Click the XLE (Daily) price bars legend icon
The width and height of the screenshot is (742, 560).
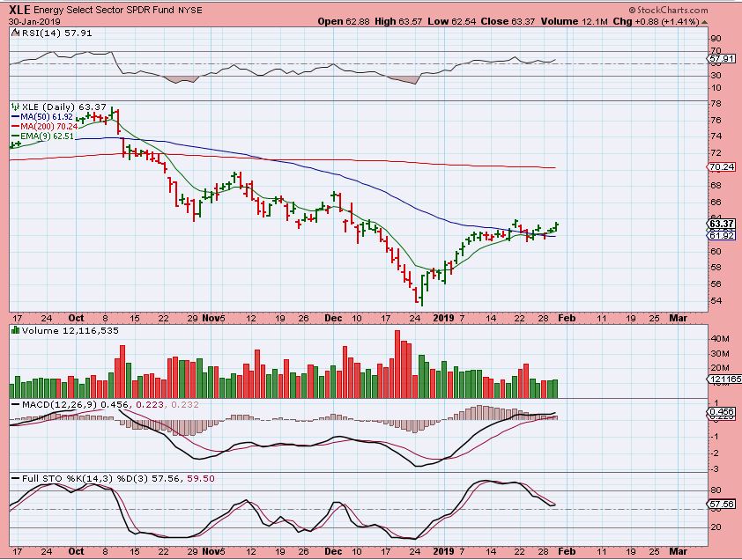(x=16, y=107)
